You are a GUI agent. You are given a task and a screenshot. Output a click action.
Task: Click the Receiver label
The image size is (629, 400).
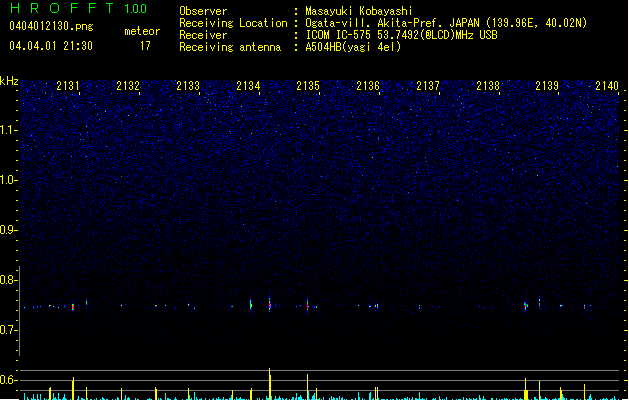pyautogui.click(x=203, y=35)
